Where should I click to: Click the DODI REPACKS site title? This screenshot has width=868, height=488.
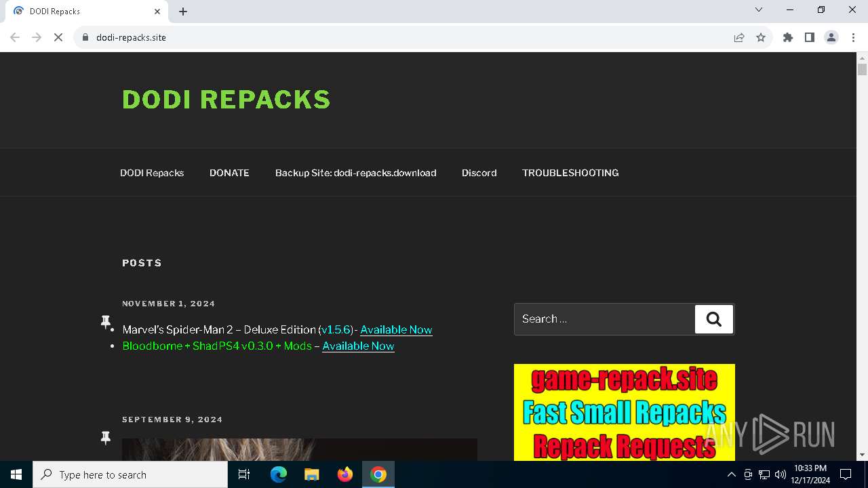pyautogui.click(x=226, y=100)
